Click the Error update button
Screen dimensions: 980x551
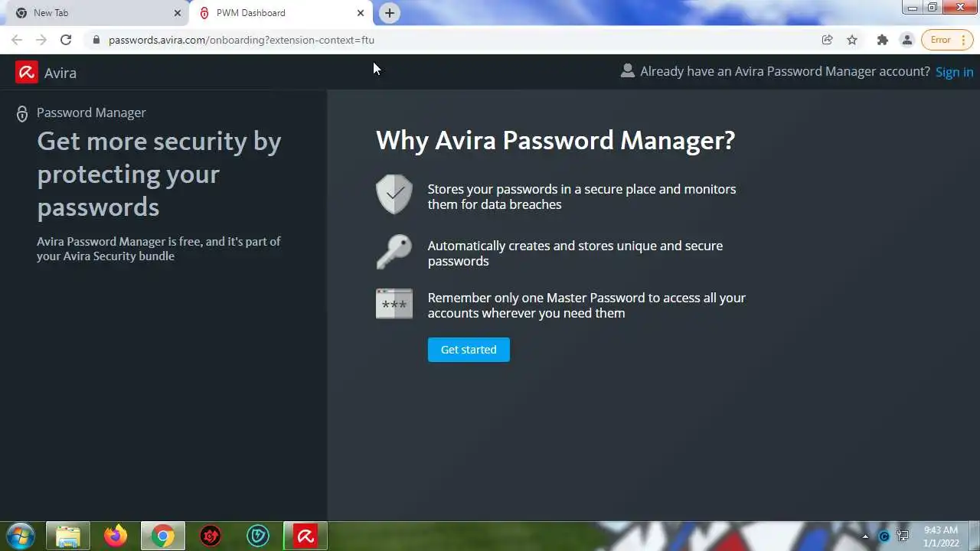click(947, 40)
